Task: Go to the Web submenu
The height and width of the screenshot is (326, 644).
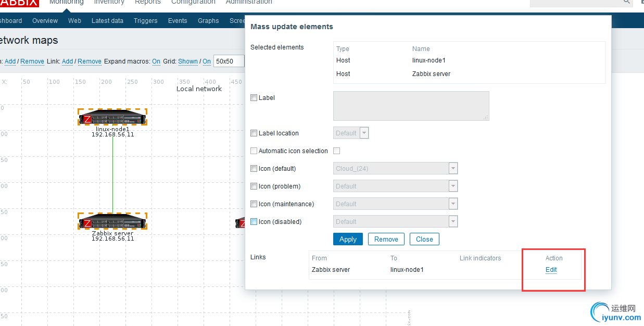Action: [74, 21]
